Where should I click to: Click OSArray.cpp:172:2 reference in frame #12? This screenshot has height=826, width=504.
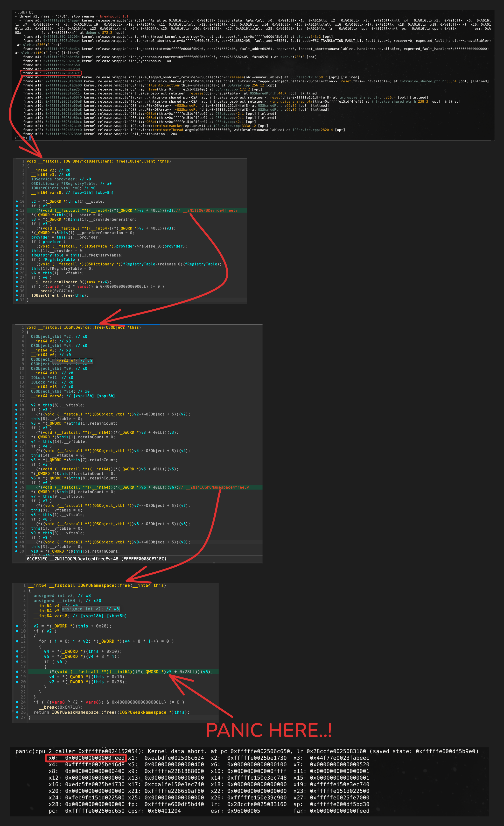tap(232, 89)
